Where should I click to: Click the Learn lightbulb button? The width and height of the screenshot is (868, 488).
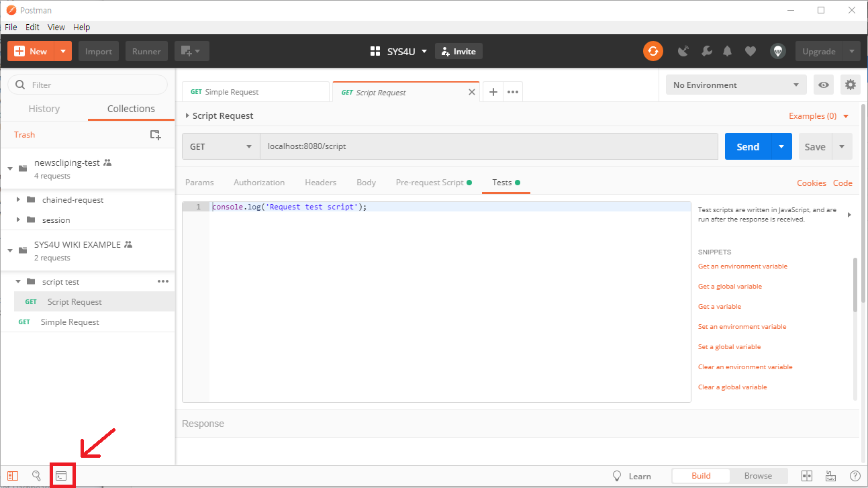pyautogui.click(x=632, y=476)
